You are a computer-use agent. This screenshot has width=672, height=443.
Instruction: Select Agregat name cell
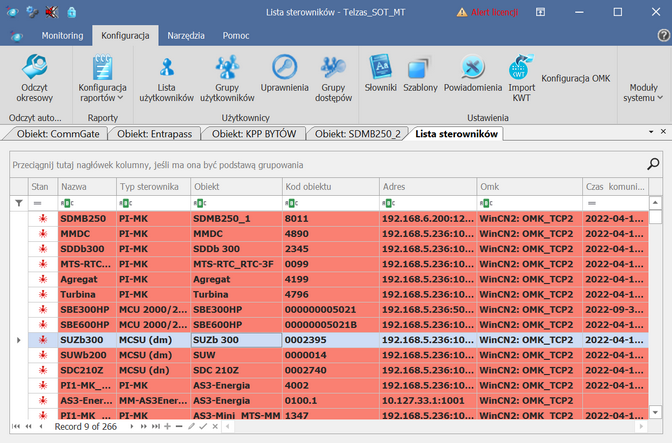(x=87, y=279)
